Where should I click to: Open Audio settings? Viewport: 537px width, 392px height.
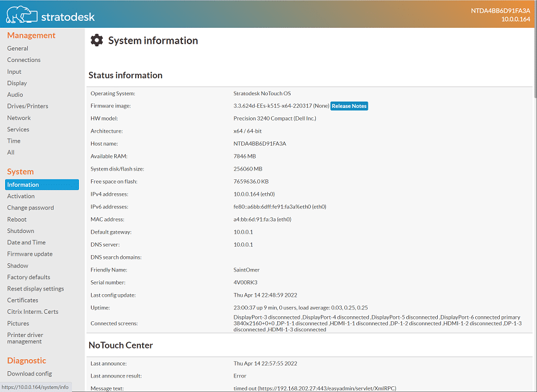[x=15, y=95]
